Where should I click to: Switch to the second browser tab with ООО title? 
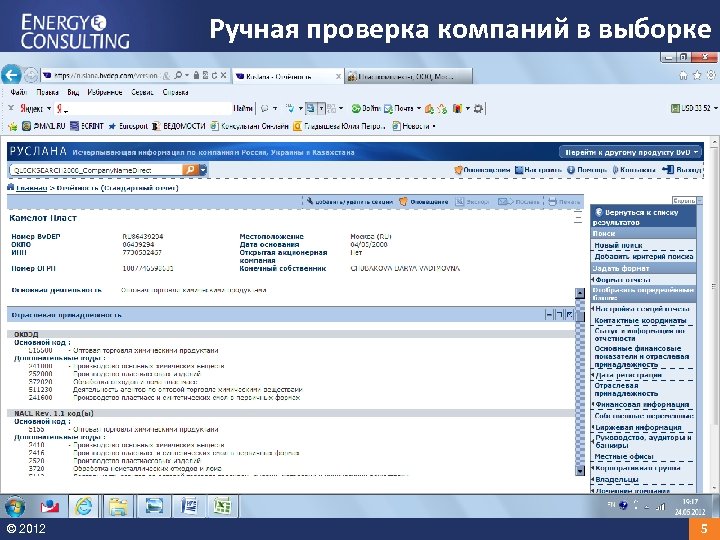click(x=408, y=76)
